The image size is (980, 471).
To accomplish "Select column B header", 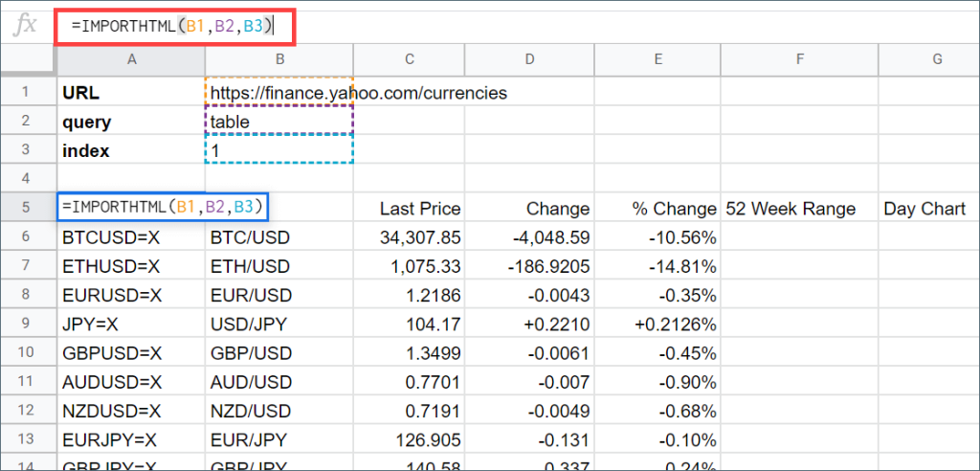I will coord(279,59).
